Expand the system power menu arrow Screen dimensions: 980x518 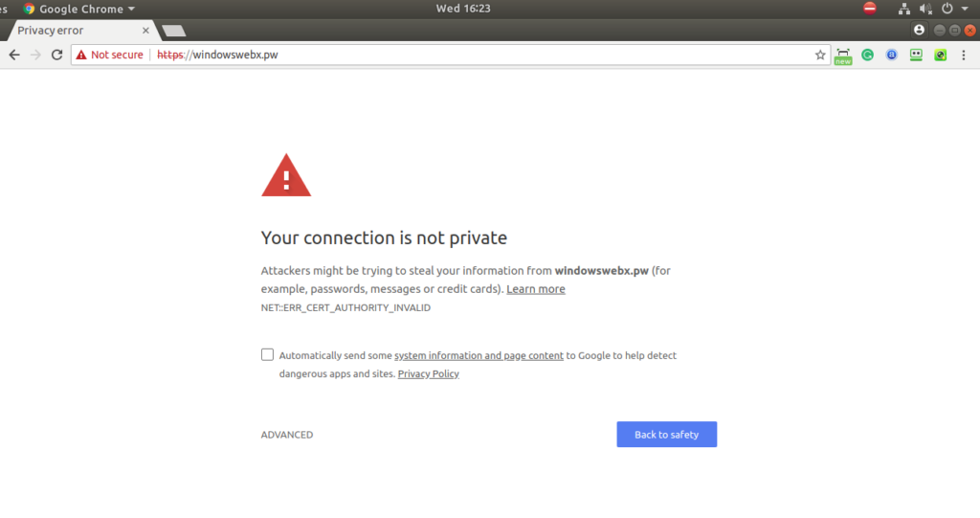point(963,9)
